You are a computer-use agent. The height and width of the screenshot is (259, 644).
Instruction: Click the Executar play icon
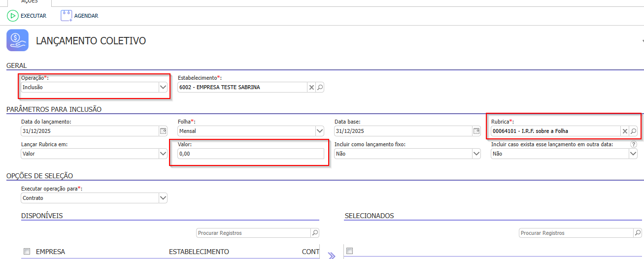coord(12,16)
